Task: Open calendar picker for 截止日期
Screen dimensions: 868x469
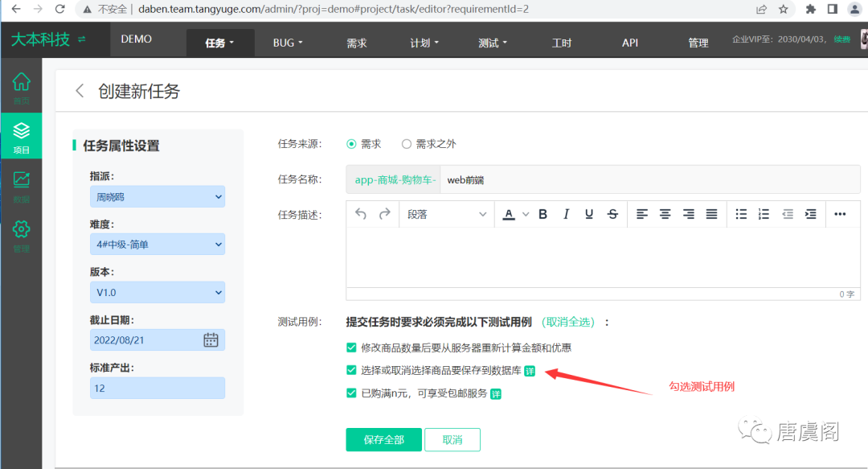Action: [x=211, y=339]
